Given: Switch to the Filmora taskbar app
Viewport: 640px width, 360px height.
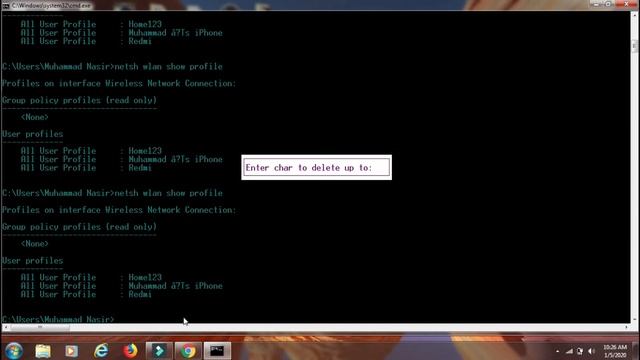Looking at the screenshot, I should pos(159,351).
